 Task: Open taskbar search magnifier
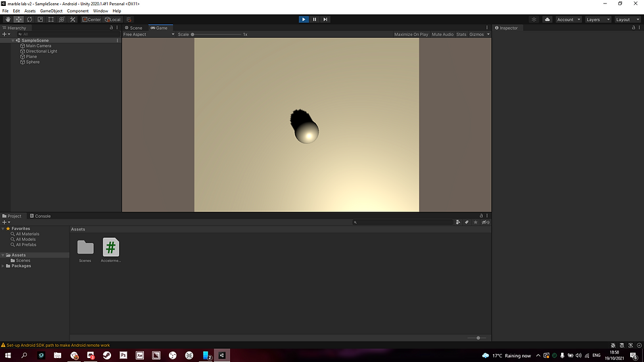point(24,355)
